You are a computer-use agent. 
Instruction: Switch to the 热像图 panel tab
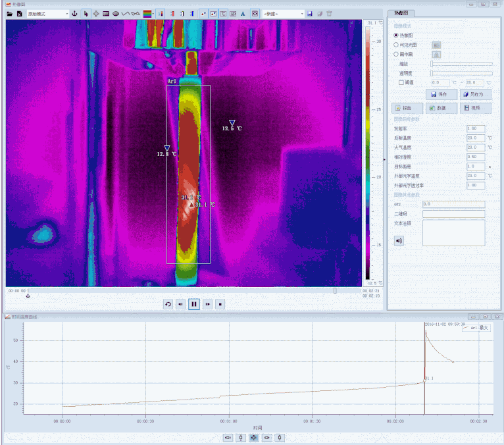pos(401,13)
